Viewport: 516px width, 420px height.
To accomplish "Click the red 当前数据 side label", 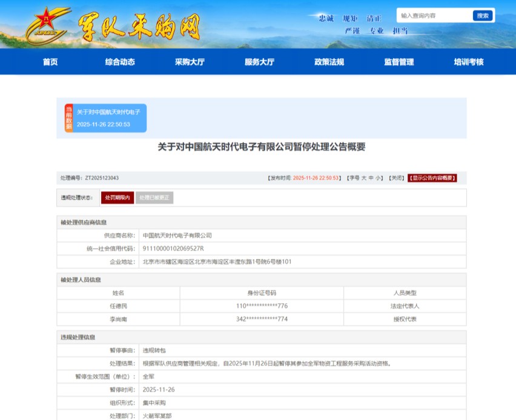I will click(68, 118).
